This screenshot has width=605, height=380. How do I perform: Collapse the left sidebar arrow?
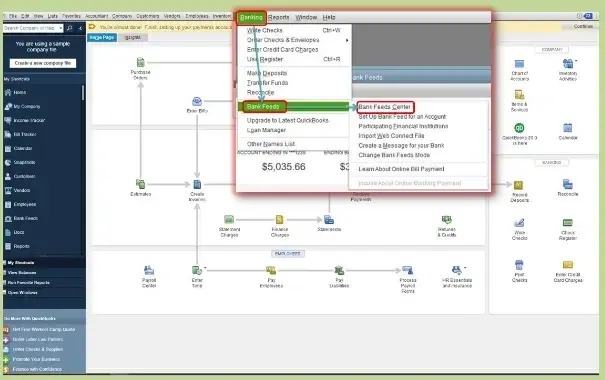click(80, 28)
